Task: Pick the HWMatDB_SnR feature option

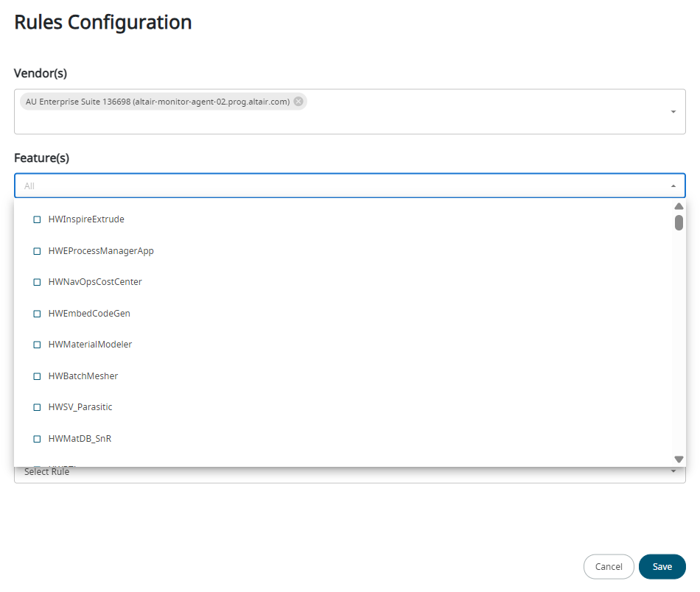Action: pyautogui.click(x=80, y=439)
